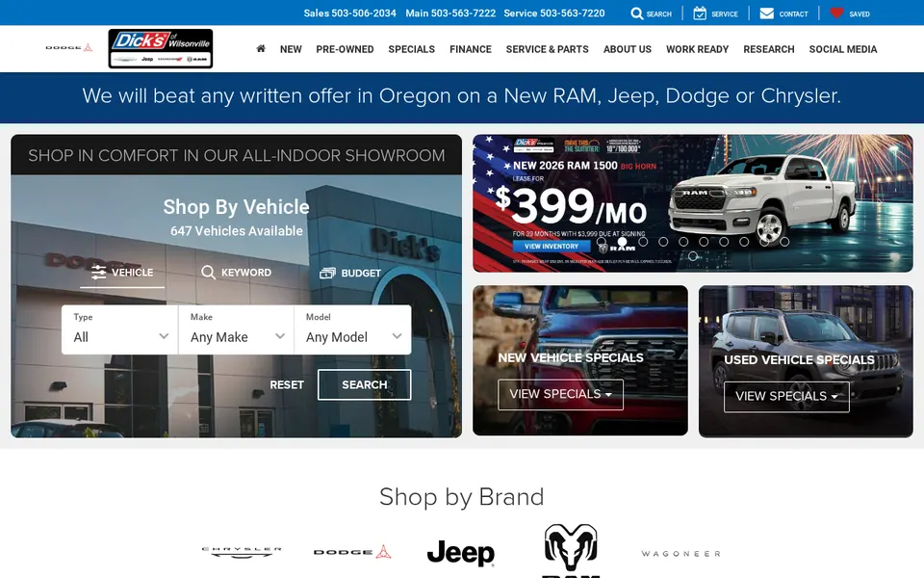Select the lone carousel dot in bottom row
This screenshot has width=924, height=578.
tap(693, 256)
